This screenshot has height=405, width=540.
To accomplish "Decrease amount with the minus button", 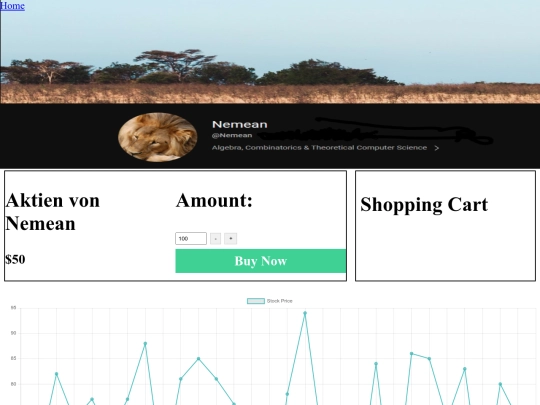I will pos(216,239).
